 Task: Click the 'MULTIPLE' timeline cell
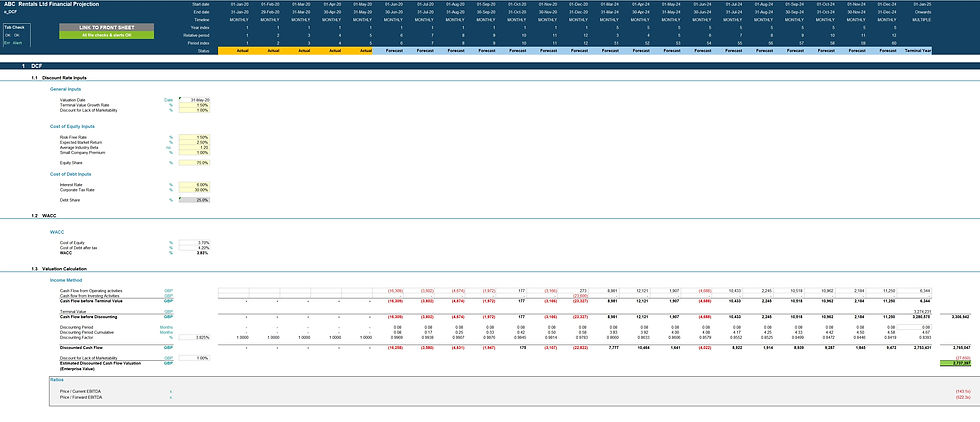point(921,20)
